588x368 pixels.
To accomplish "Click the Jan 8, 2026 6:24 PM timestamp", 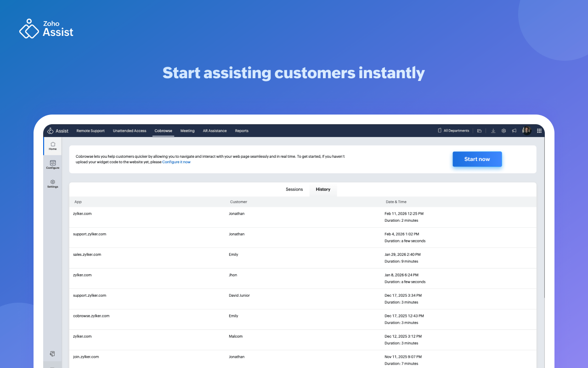I will pyautogui.click(x=402, y=275).
